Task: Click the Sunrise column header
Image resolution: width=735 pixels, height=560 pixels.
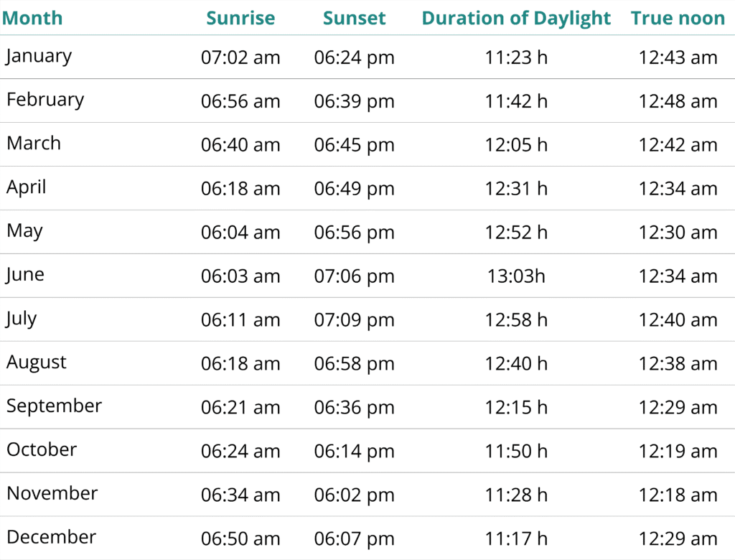Action: (240, 18)
